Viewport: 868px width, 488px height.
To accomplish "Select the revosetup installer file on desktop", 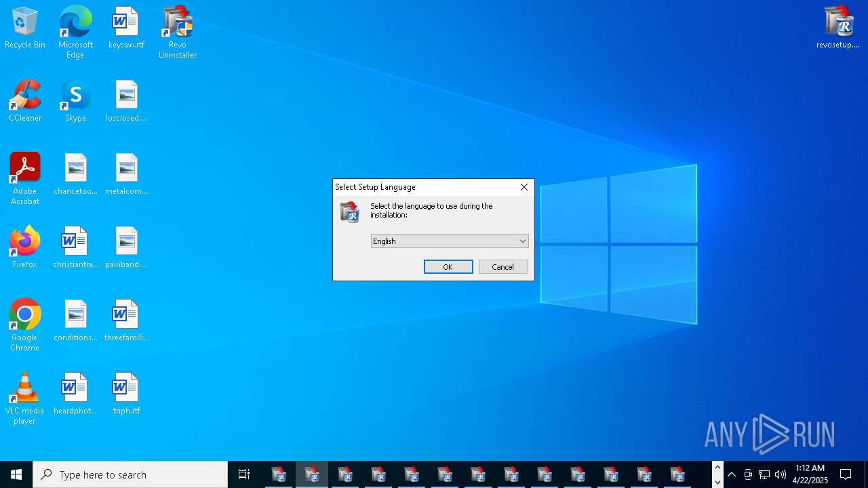I will point(838,28).
